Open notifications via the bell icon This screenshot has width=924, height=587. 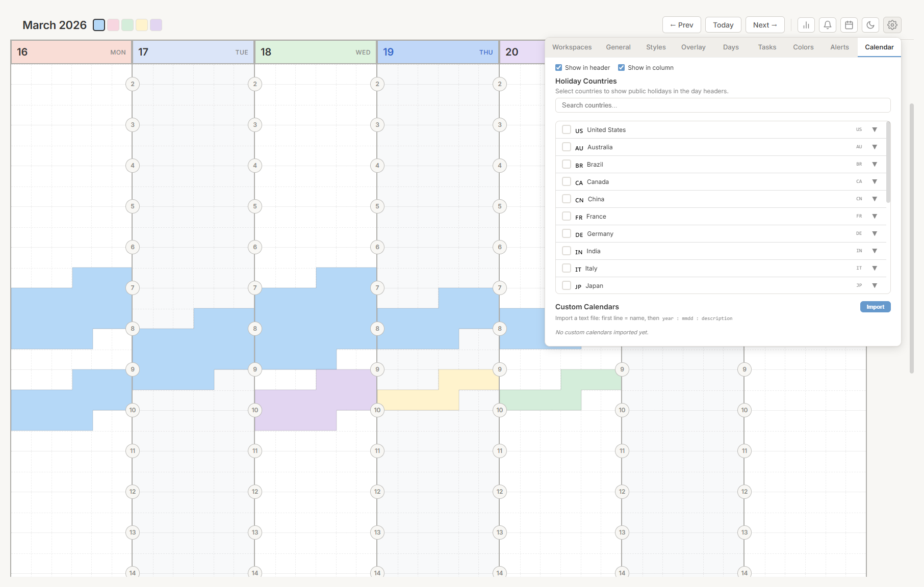pos(827,24)
